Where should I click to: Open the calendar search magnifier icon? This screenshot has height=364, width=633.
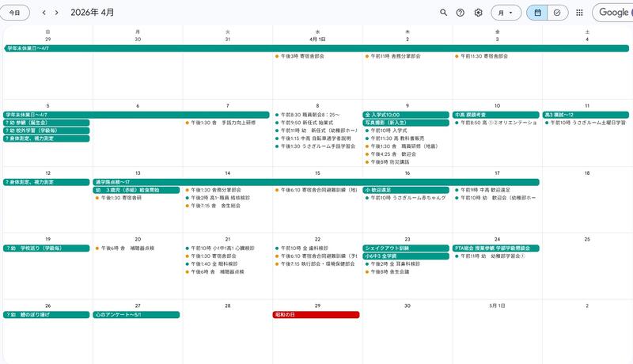pos(444,13)
